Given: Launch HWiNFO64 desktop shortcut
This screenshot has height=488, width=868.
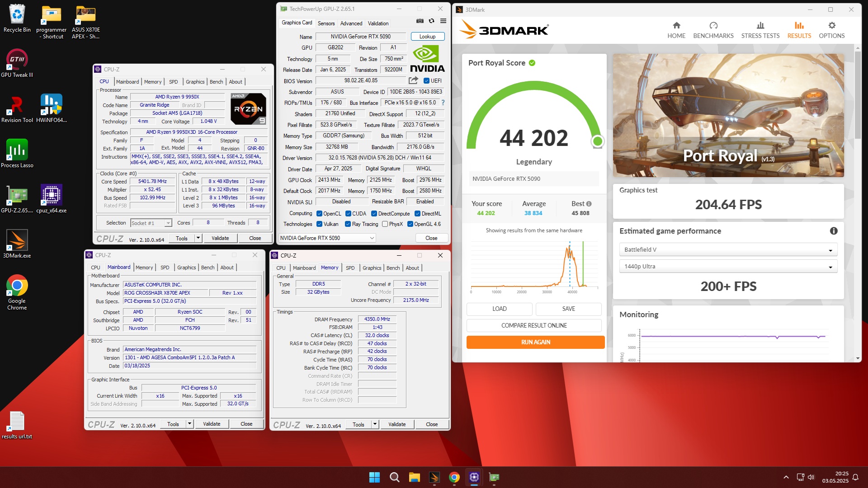Looking at the screenshot, I should 52,108.
